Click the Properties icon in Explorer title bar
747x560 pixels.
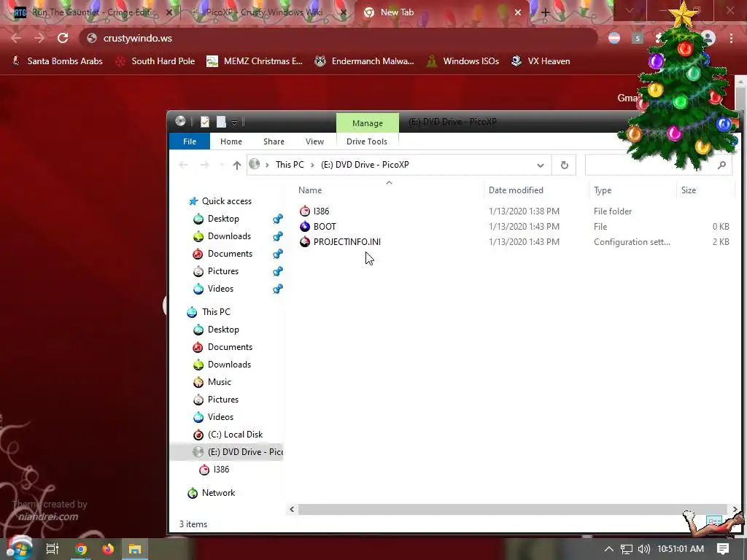(205, 122)
